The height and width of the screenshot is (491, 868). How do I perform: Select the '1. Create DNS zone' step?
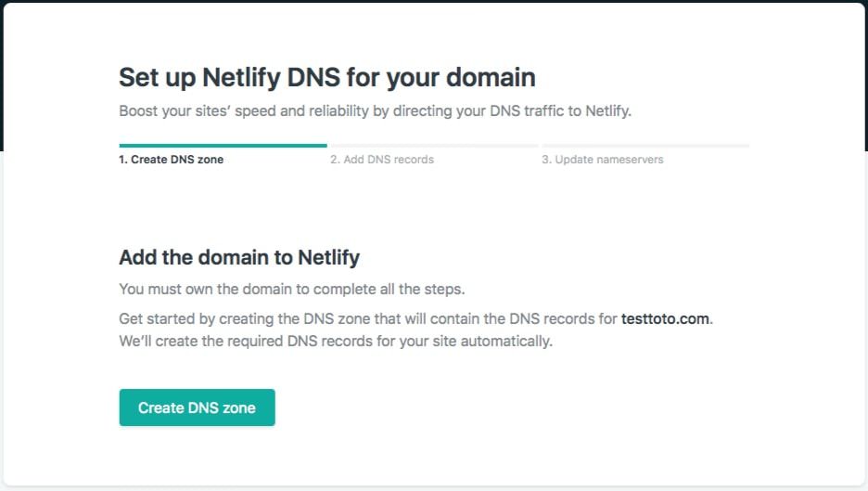click(171, 160)
